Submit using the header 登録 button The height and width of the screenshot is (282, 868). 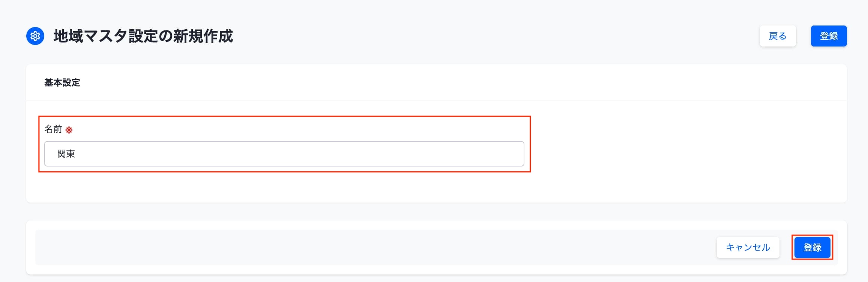coord(829,36)
